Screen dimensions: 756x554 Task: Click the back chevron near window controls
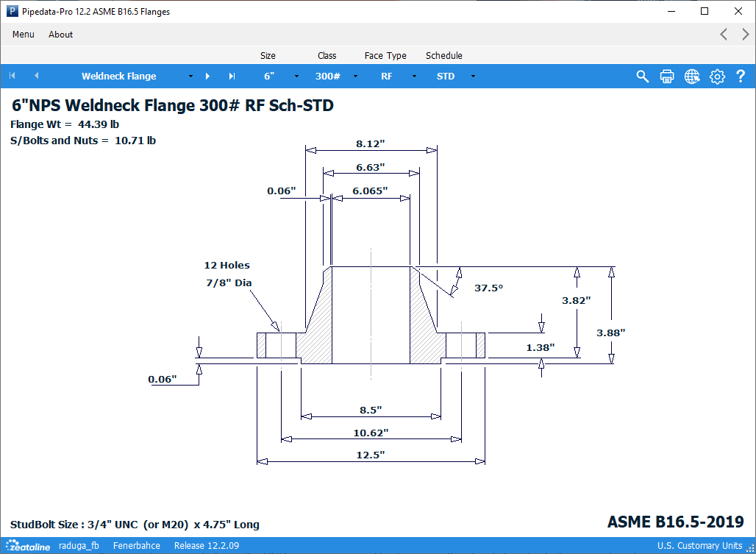point(723,34)
